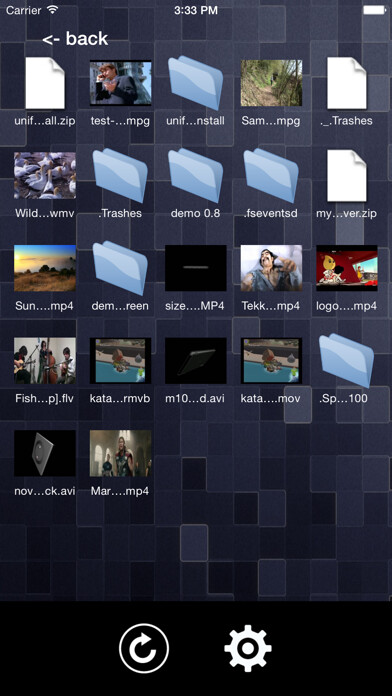Tap the '.Trashes' folder name
The height and width of the screenshot is (696, 392).
120,213
